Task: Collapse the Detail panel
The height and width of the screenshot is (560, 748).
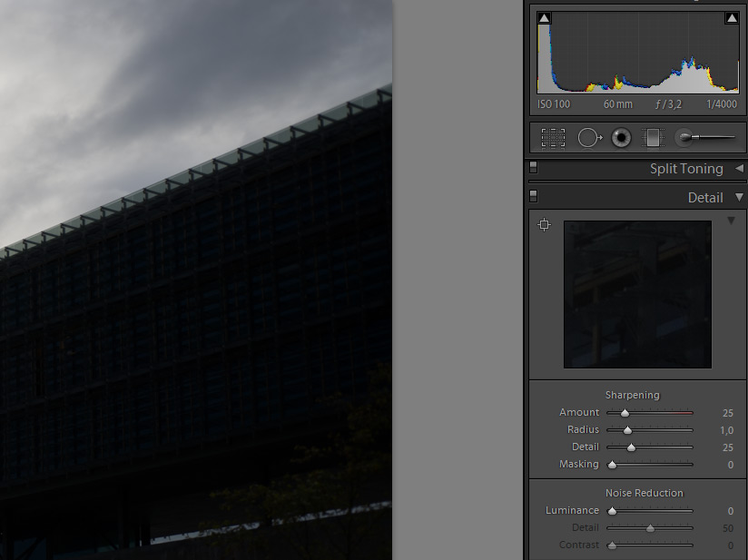Action: coord(739,197)
